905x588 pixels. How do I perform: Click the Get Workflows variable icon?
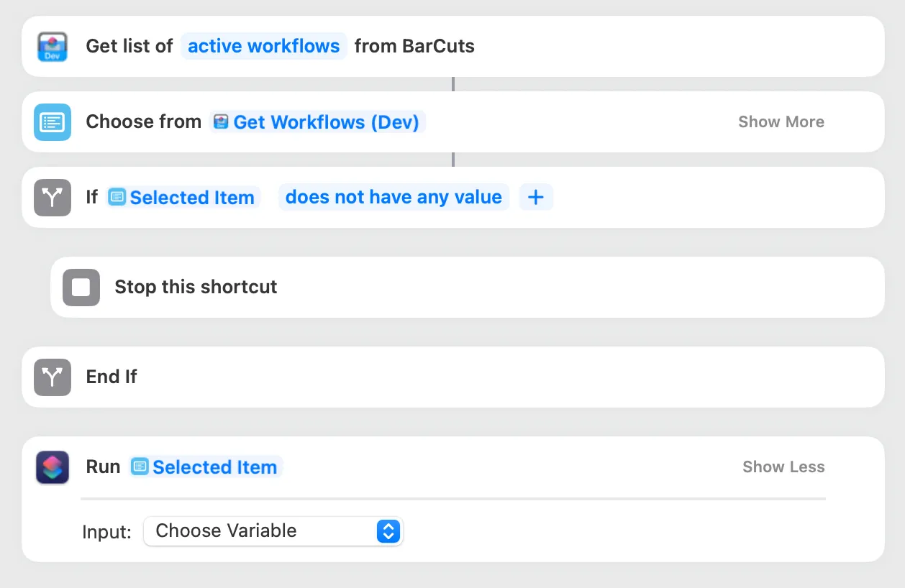tap(221, 122)
